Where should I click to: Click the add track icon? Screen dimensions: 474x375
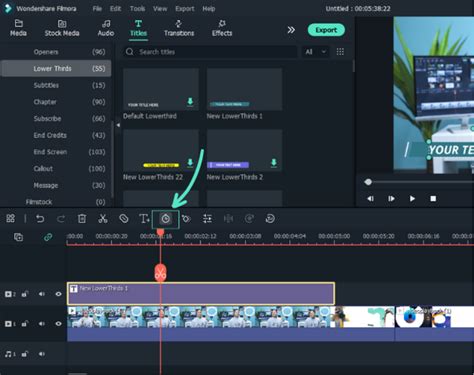[x=18, y=237]
